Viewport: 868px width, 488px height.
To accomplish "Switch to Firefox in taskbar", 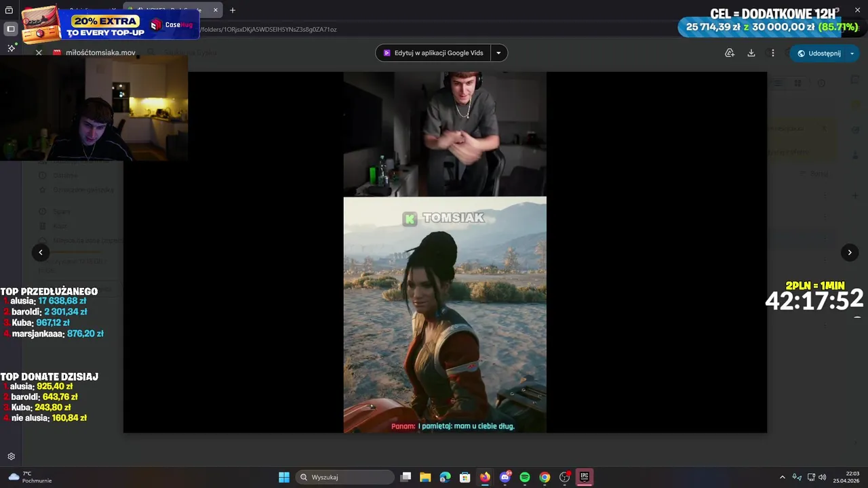I will tap(485, 477).
